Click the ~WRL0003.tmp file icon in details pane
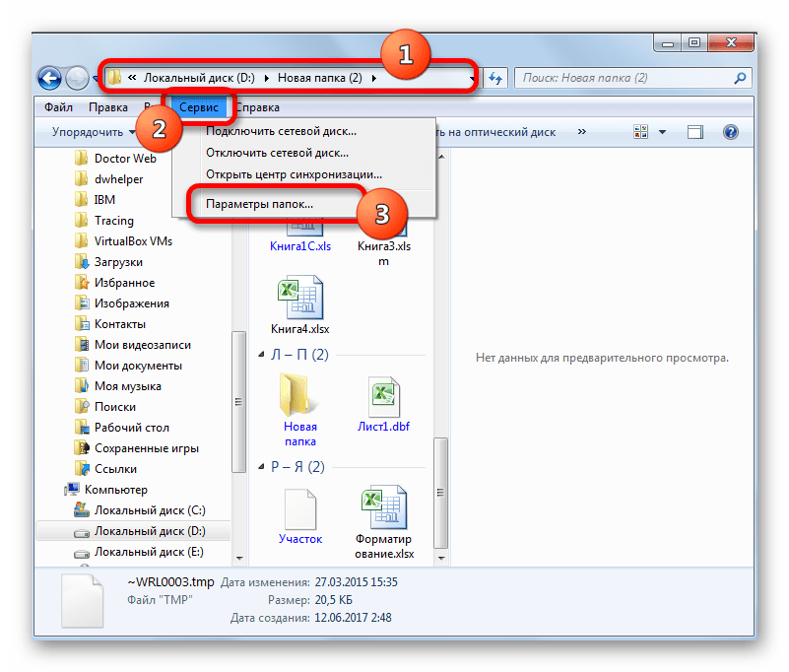Viewport: 789px width, 672px height. 83,601
